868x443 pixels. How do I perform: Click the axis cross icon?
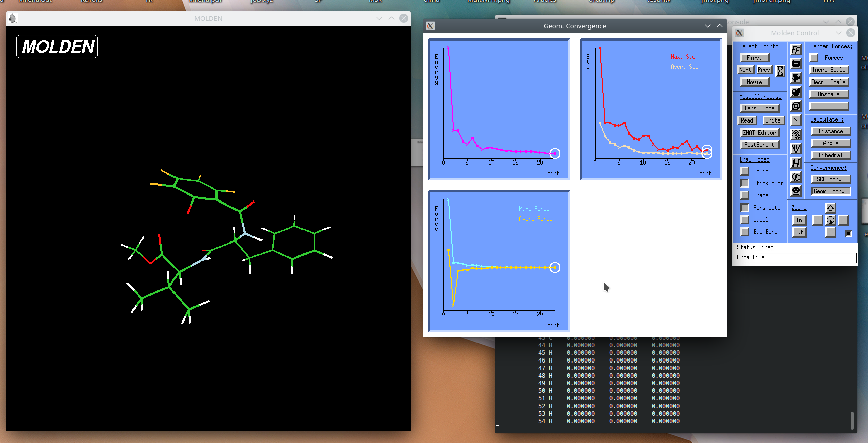[796, 120]
